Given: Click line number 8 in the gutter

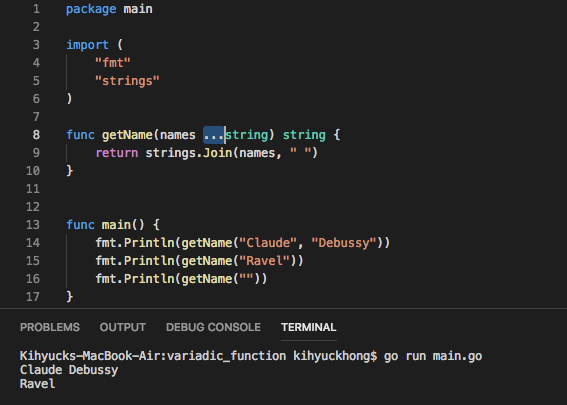Looking at the screenshot, I should 36,135.
